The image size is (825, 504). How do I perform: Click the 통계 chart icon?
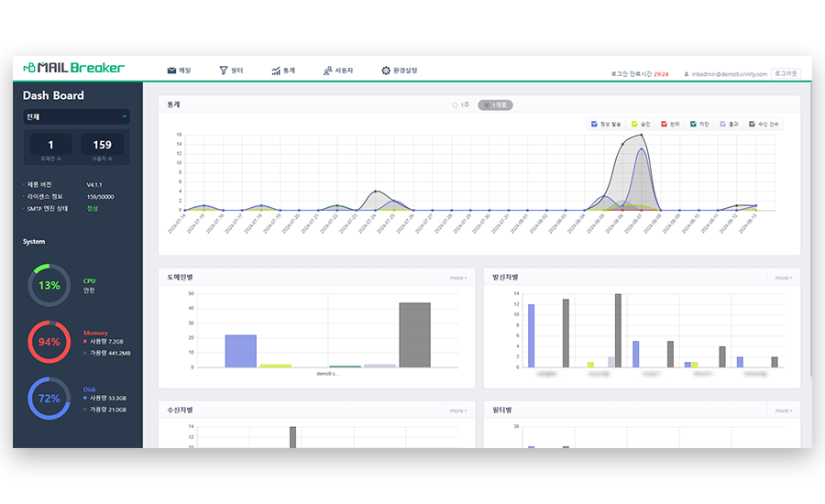[276, 71]
